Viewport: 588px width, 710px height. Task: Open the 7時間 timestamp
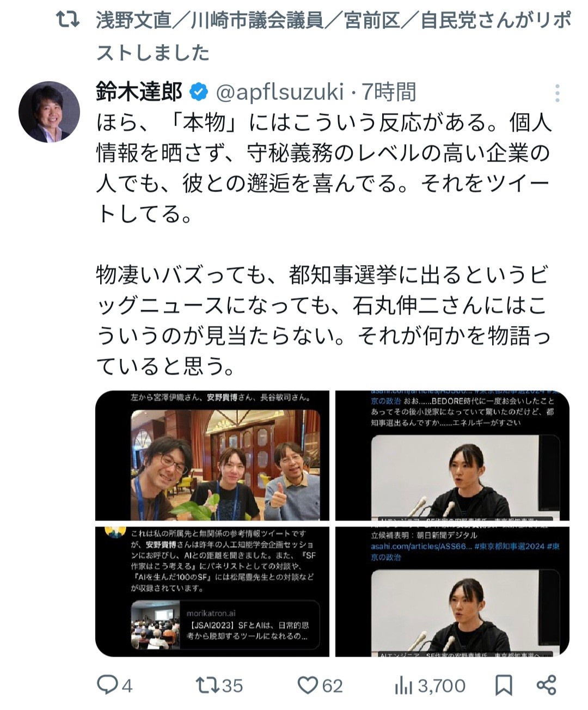389,92
